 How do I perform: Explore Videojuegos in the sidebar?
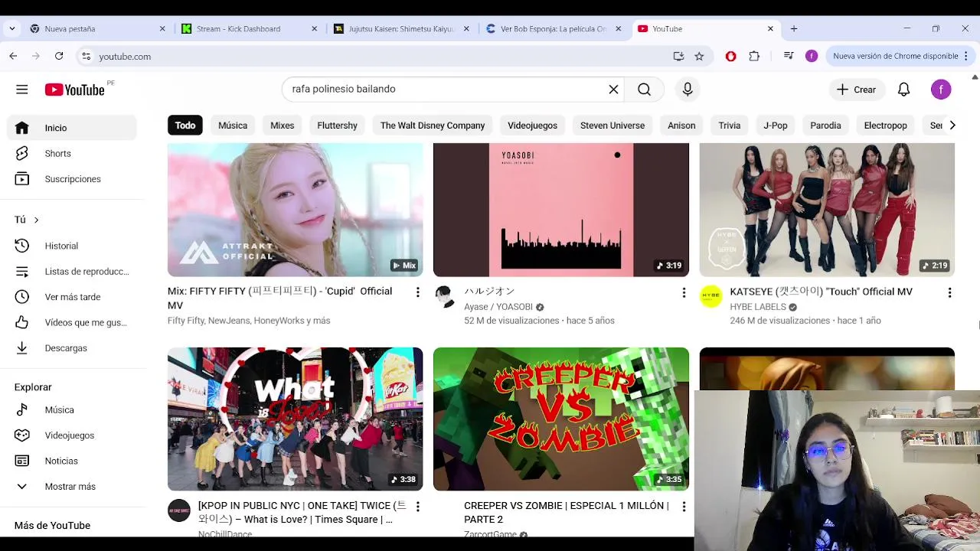[72, 435]
